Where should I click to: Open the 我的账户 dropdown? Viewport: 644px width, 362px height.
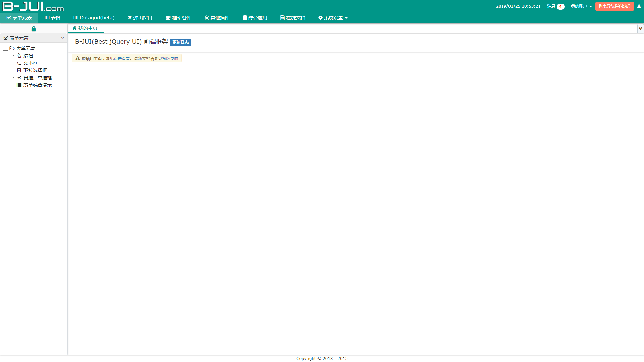tap(581, 6)
